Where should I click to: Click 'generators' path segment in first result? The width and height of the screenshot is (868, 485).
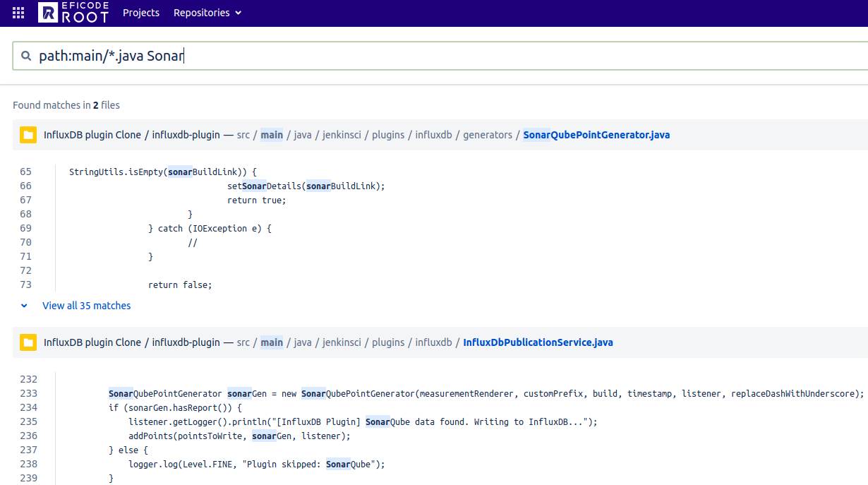click(x=488, y=135)
